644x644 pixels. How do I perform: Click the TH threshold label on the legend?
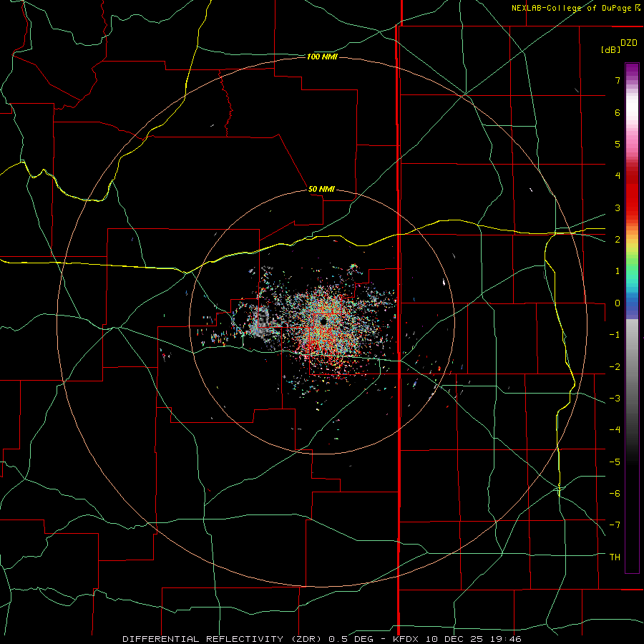pyautogui.click(x=615, y=557)
